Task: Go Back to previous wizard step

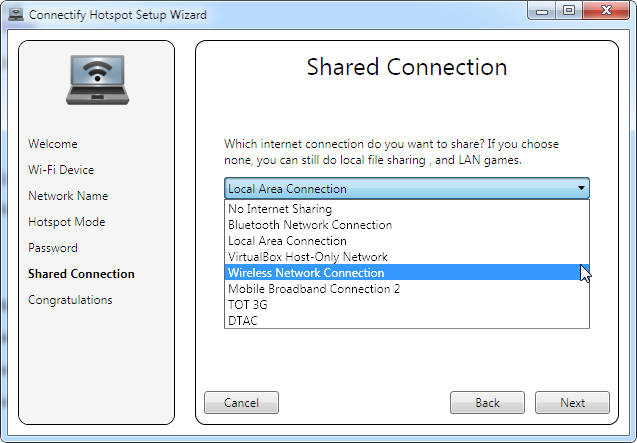Action: (487, 402)
